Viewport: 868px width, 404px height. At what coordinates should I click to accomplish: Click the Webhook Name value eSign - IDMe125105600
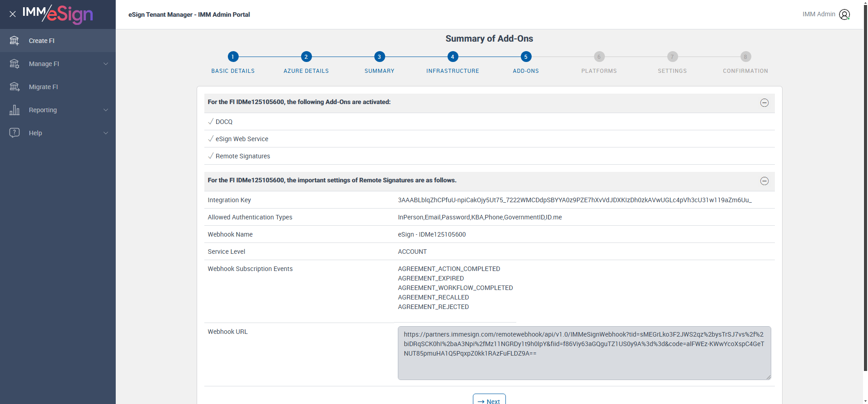tap(432, 234)
